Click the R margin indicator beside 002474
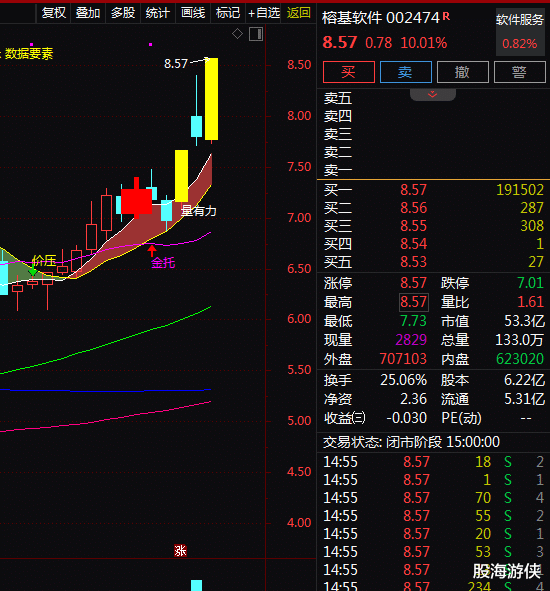 (446, 16)
